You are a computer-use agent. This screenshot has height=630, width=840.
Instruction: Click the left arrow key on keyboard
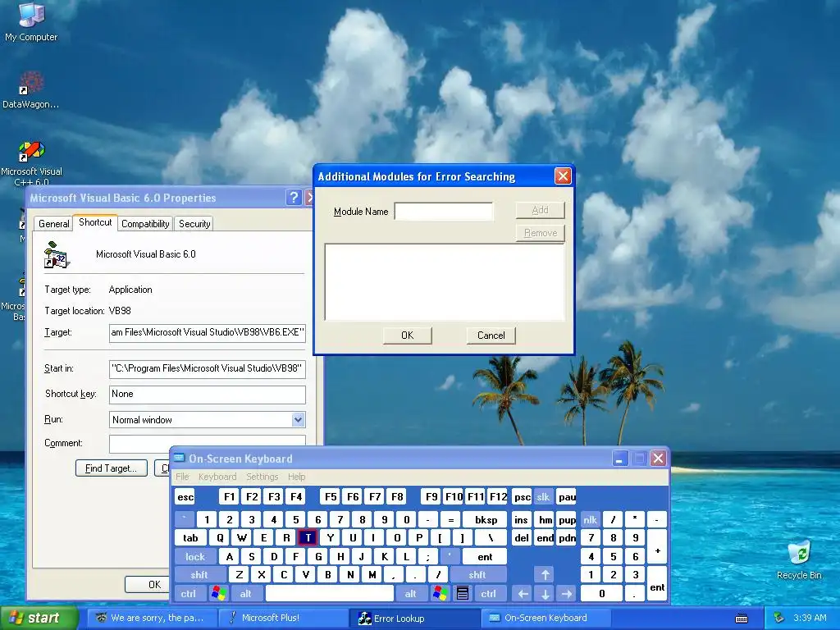(523, 594)
